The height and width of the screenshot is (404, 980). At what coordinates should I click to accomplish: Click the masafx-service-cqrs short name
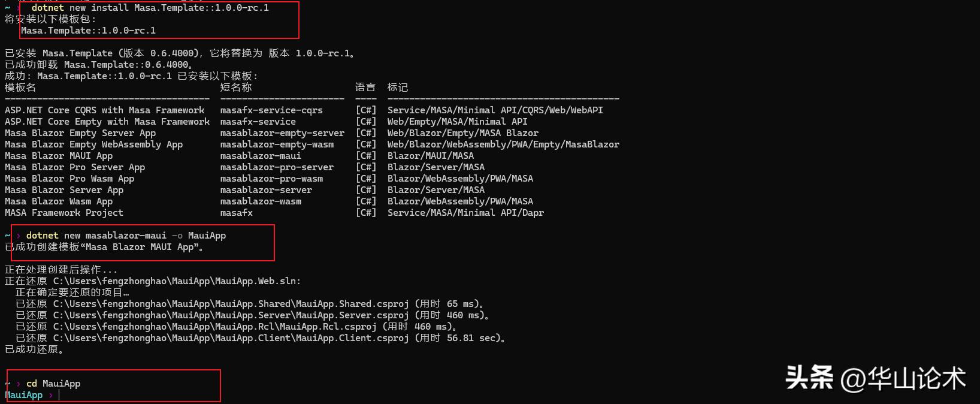point(271,110)
